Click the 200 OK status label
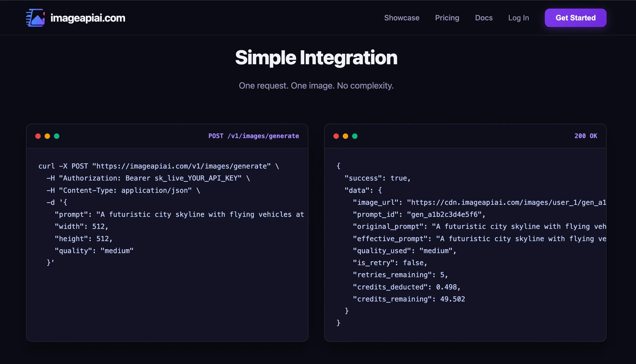The height and width of the screenshot is (364, 636). click(x=586, y=136)
